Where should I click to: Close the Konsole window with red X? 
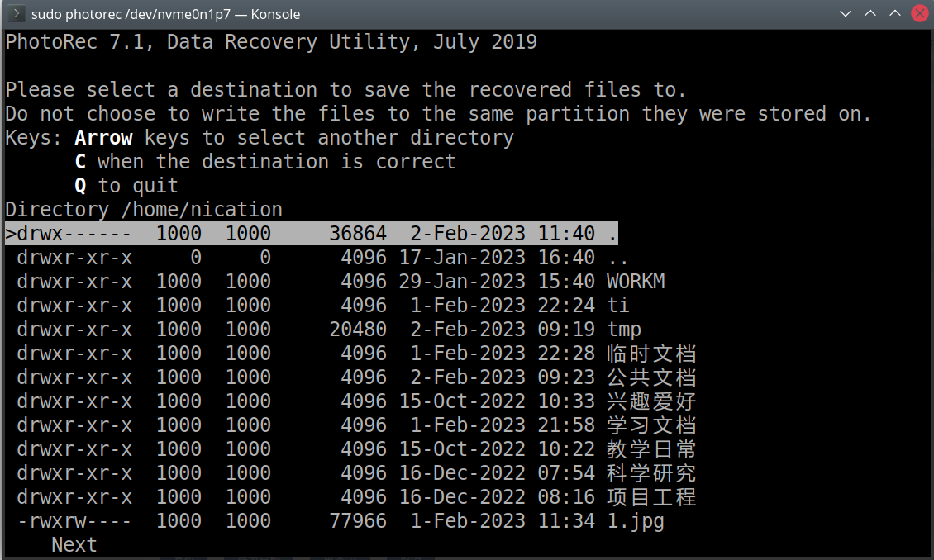pos(920,14)
